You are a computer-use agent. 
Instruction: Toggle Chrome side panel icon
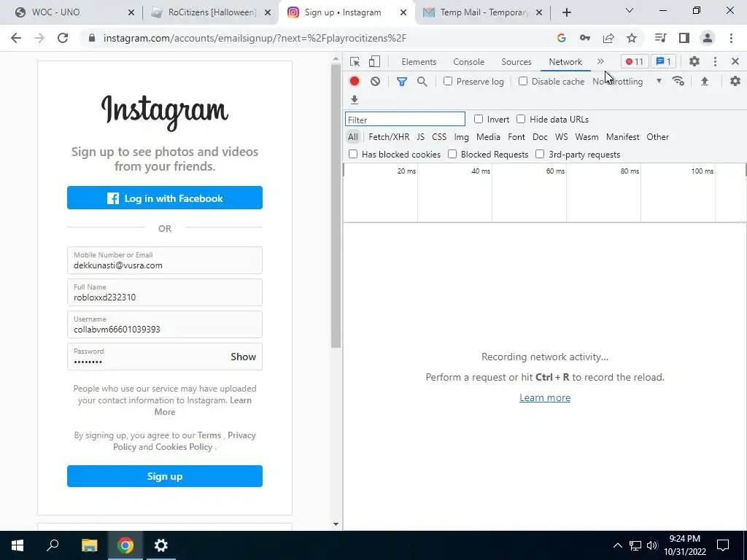(684, 38)
